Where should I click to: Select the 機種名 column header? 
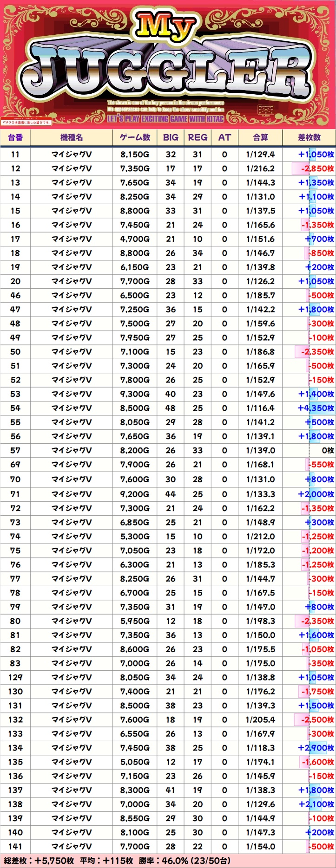[72, 137]
